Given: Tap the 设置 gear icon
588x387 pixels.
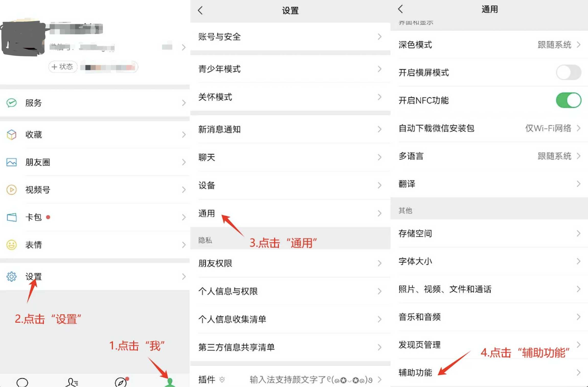Looking at the screenshot, I should tap(12, 277).
